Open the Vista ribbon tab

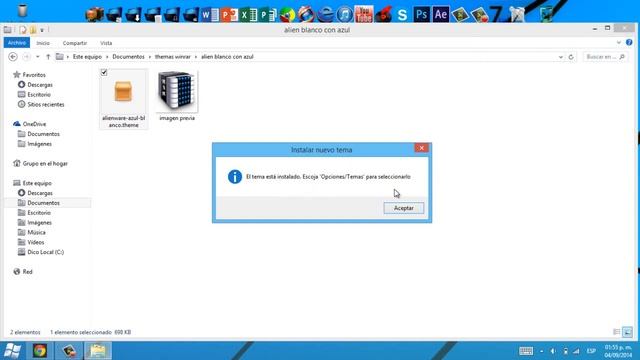pyautogui.click(x=106, y=43)
